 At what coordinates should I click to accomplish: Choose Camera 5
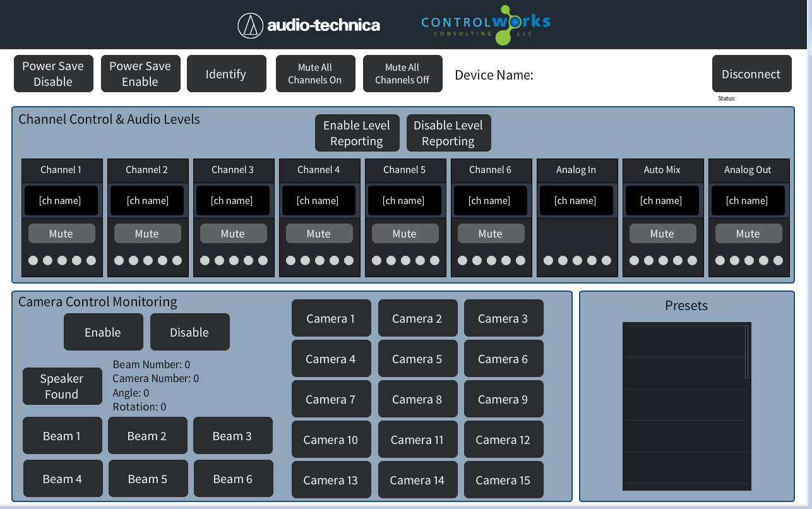pos(417,359)
